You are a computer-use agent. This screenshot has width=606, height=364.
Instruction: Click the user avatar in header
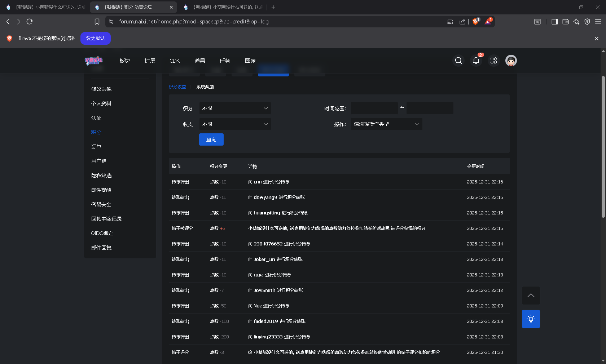(x=511, y=61)
